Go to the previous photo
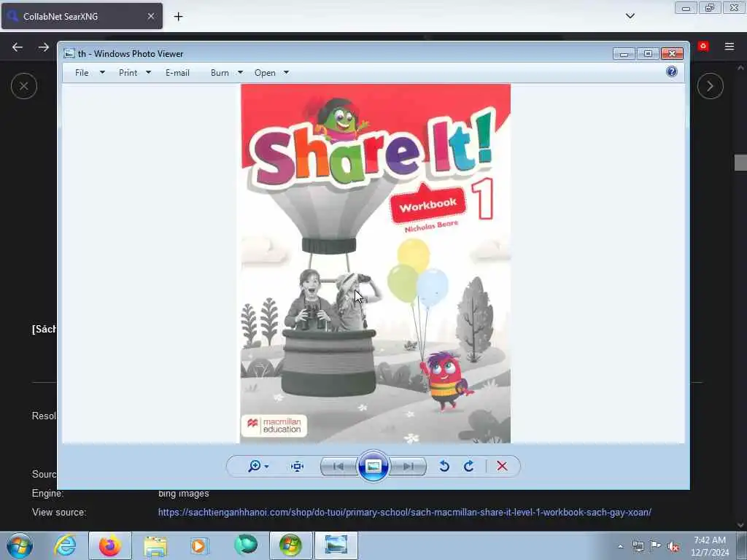Viewport: 747px width, 560px height. [338, 466]
